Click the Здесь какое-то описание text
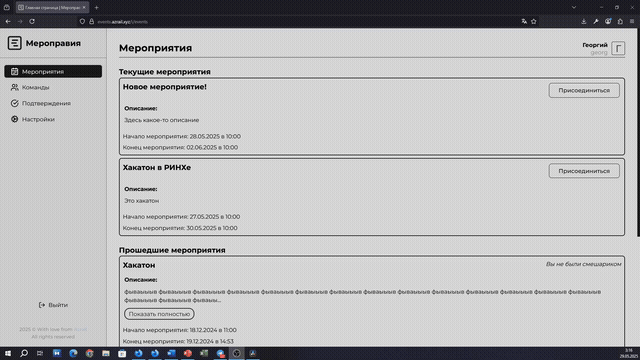 pos(162,120)
